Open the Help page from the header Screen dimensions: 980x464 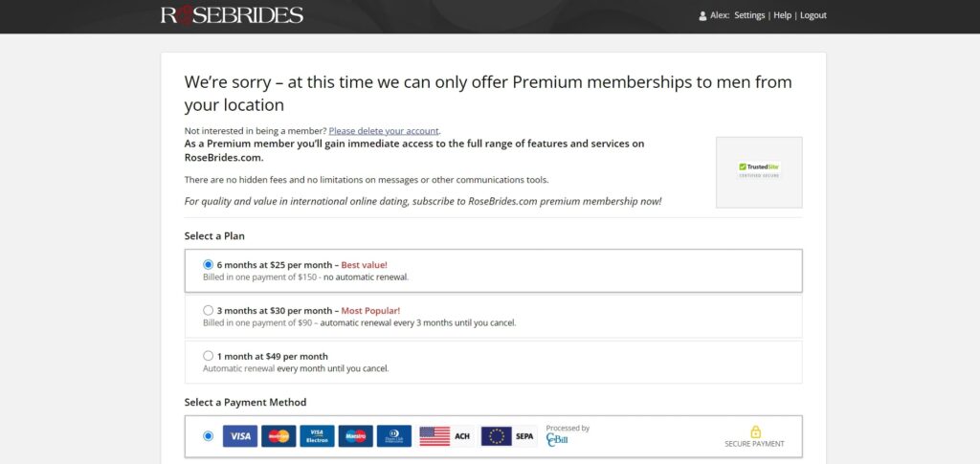tap(782, 15)
